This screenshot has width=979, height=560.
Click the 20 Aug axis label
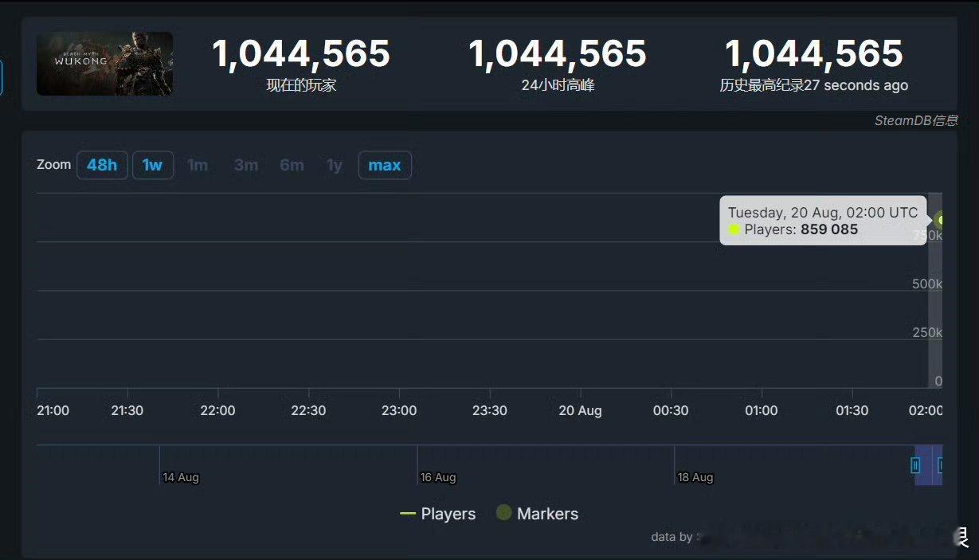[580, 410]
